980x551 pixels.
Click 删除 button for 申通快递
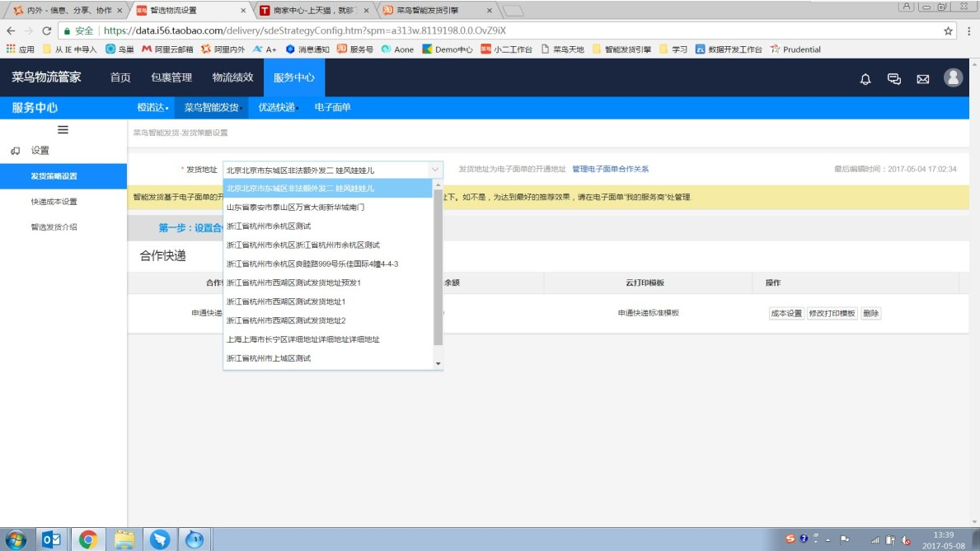[x=870, y=313]
